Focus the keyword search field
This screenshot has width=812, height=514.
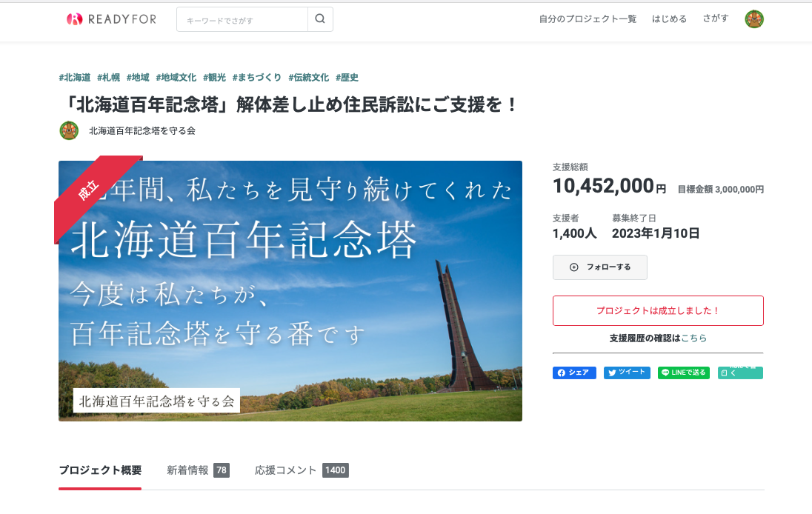click(242, 20)
